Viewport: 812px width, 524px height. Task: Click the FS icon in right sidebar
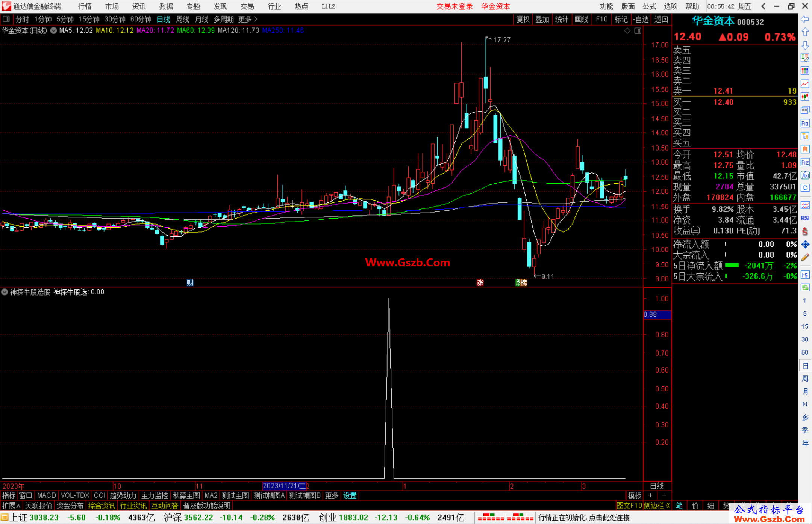pos(805,275)
